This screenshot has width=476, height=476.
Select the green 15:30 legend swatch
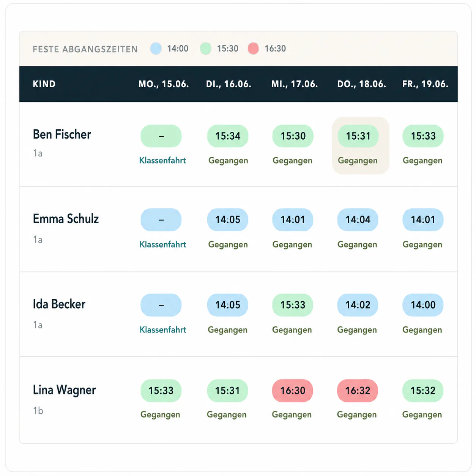[x=206, y=49]
